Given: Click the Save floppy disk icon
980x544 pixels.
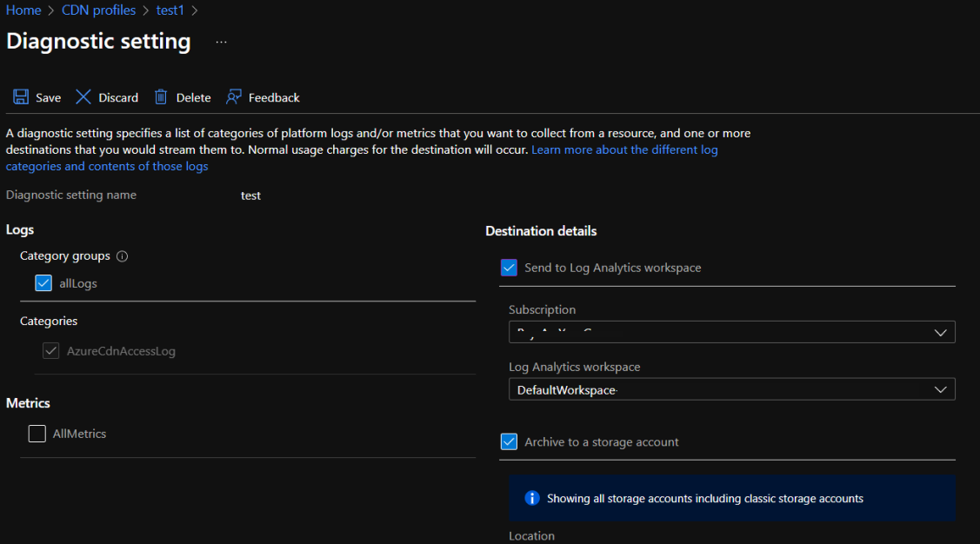Looking at the screenshot, I should [x=21, y=97].
